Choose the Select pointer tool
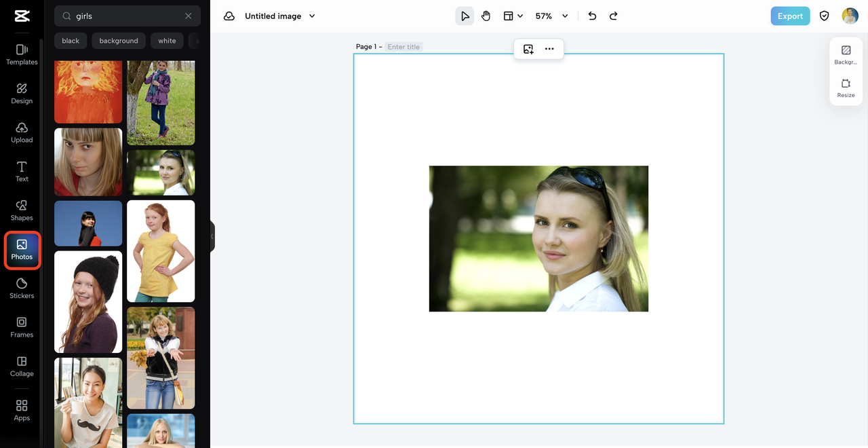 (x=465, y=16)
